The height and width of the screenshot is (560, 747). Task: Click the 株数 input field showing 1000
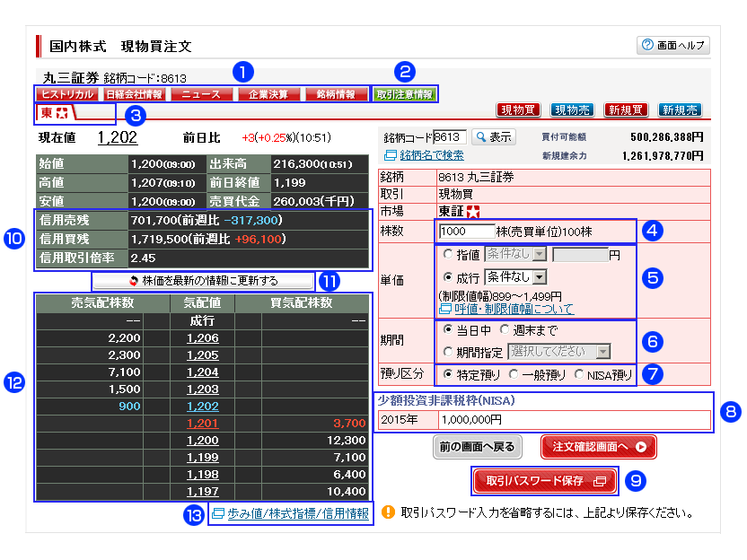tap(466, 232)
